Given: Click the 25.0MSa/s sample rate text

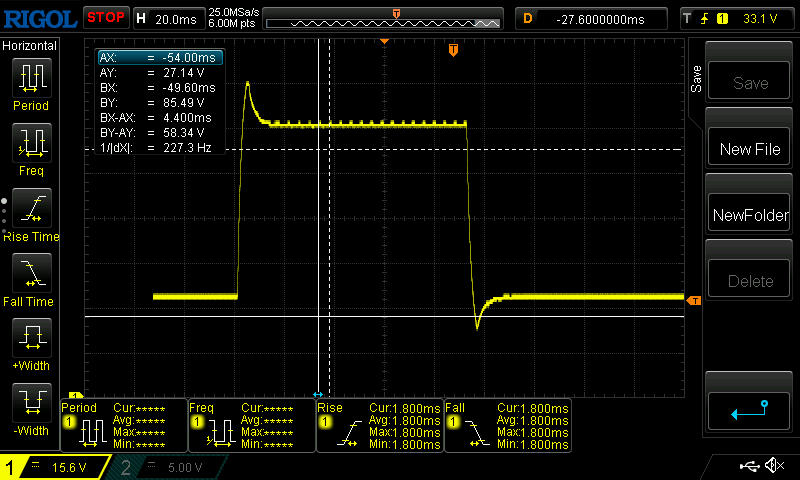Looking at the screenshot, I should point(234,12).
